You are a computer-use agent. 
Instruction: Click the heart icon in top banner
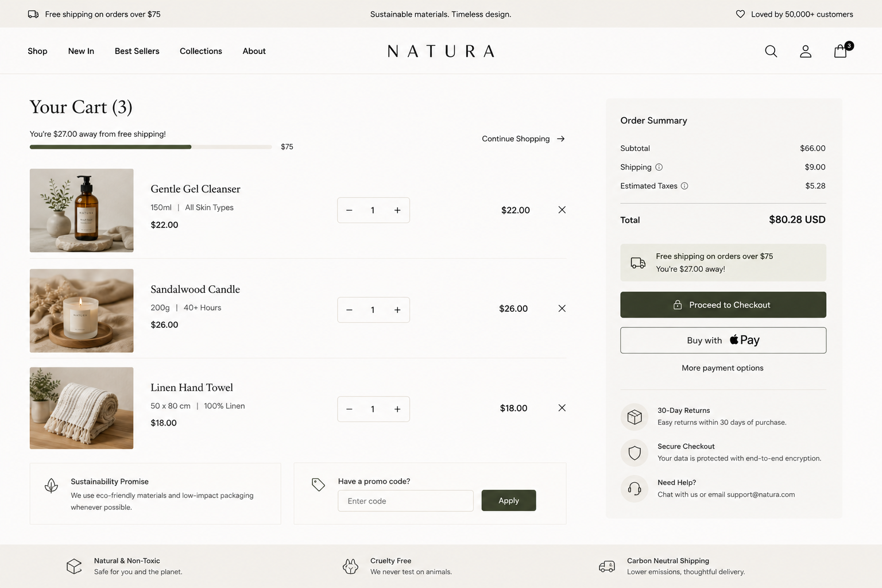(740, 14)
